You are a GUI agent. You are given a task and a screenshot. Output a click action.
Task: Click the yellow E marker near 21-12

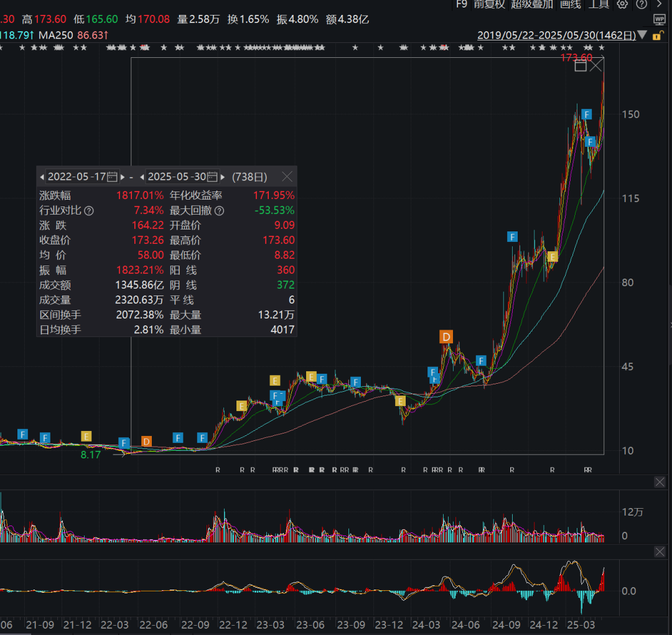[86, 436]
